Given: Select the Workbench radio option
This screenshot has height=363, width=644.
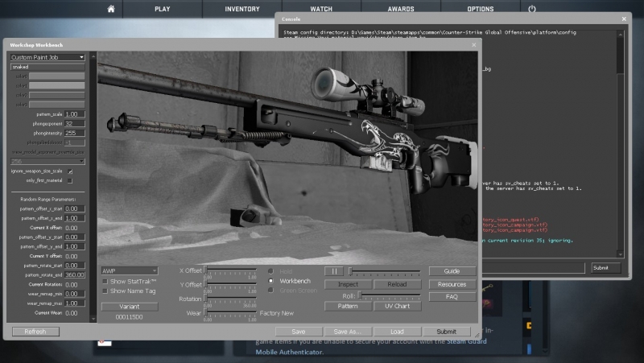Looking at the screenshot, I should click(270, 281).
